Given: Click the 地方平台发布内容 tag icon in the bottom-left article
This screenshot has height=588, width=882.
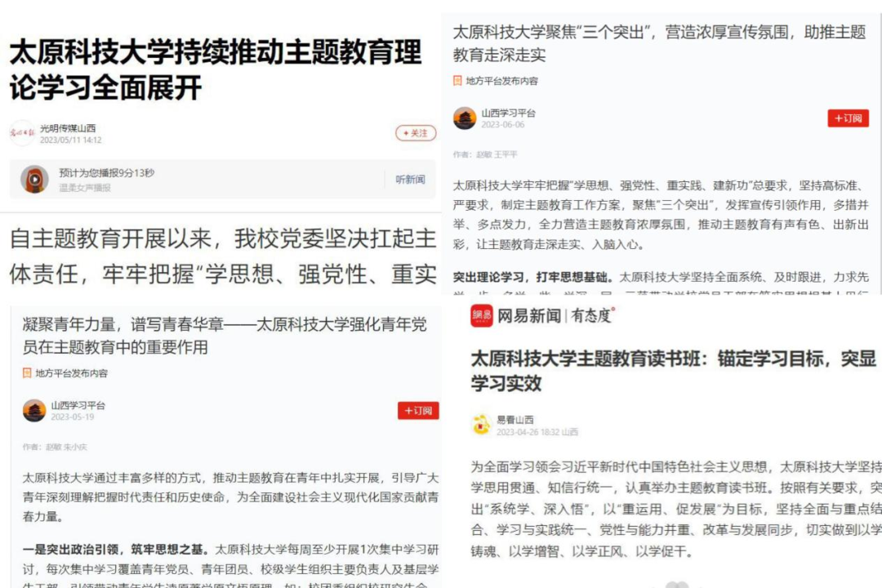Looking at the screenshot, I should (x=26, y=373).
